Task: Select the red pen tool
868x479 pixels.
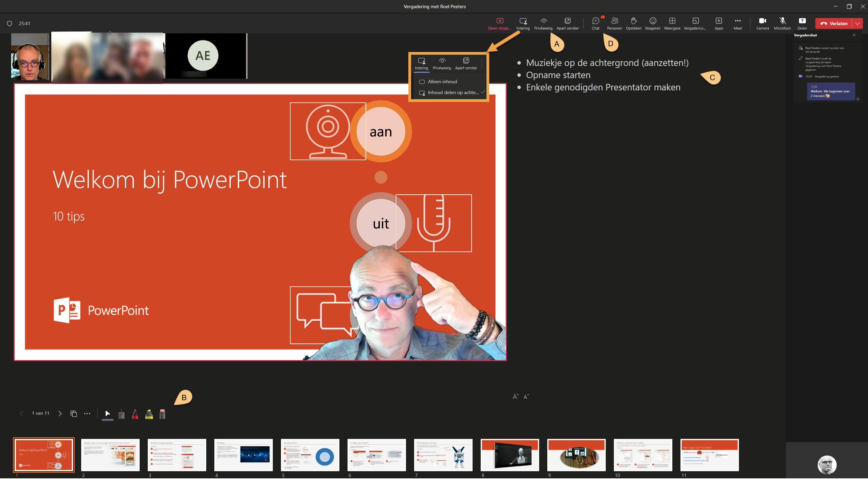Action: (x=135, y=414)
